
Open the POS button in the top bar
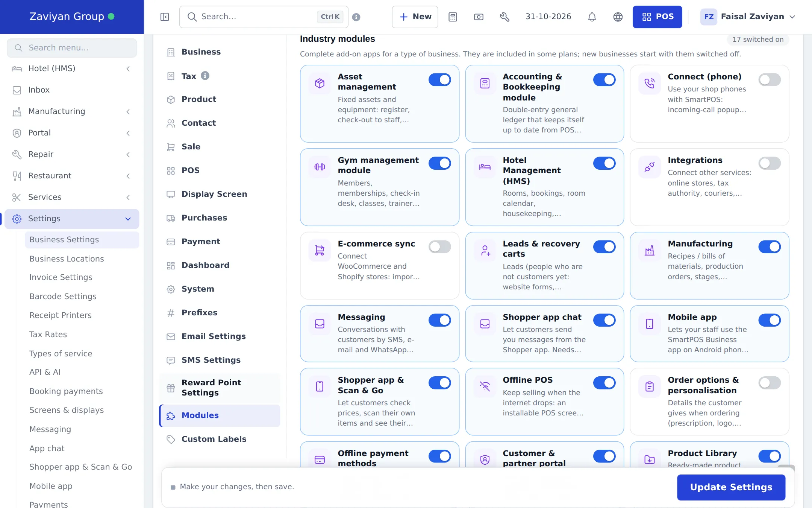(x=657, y=17)
